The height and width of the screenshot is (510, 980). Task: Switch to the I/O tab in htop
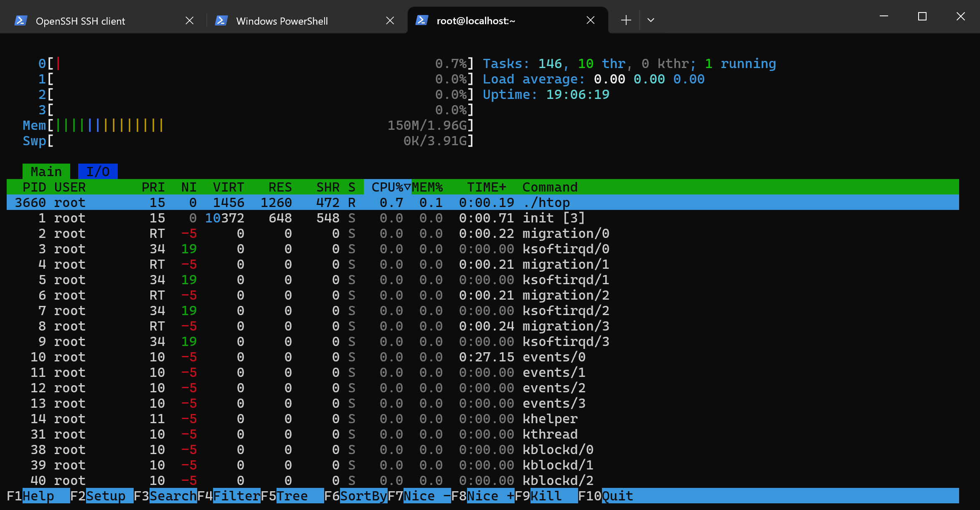point(97,171)
